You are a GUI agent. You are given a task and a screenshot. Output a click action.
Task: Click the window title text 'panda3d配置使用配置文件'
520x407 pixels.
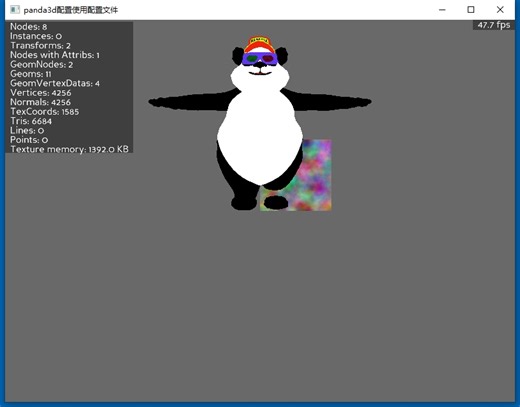(x=71, y=10)
